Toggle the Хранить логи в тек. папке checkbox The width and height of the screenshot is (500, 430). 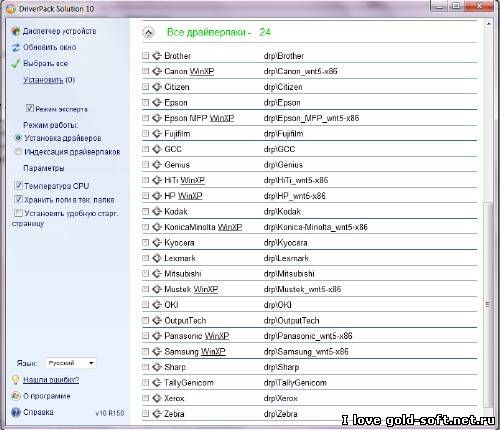pyautogui.click(x=18, y=199)
